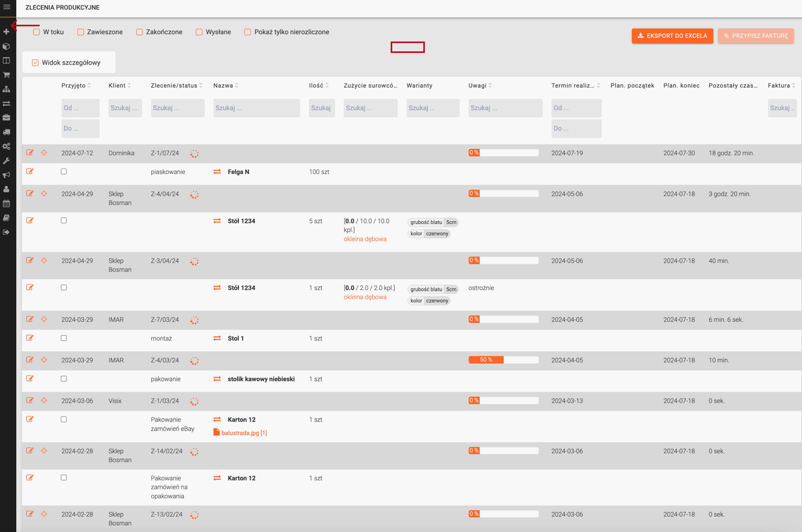Open the wrench tools icon in the sidebar

[x=6, y=161]
